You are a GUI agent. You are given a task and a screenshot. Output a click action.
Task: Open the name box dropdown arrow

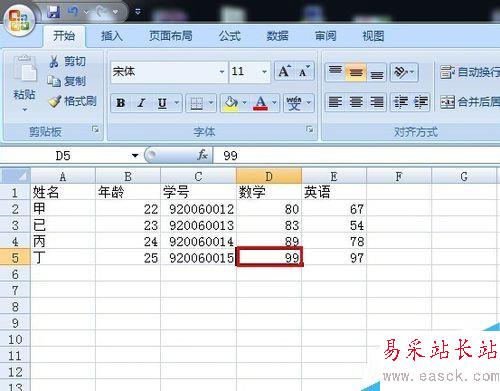pos(135,156)
